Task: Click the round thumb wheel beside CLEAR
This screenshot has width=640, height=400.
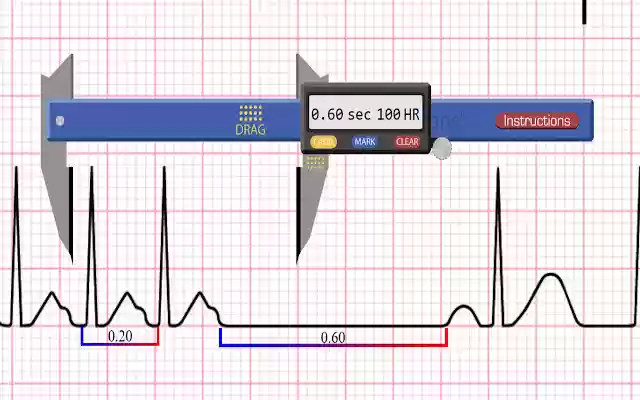Action: coord(441,148)
